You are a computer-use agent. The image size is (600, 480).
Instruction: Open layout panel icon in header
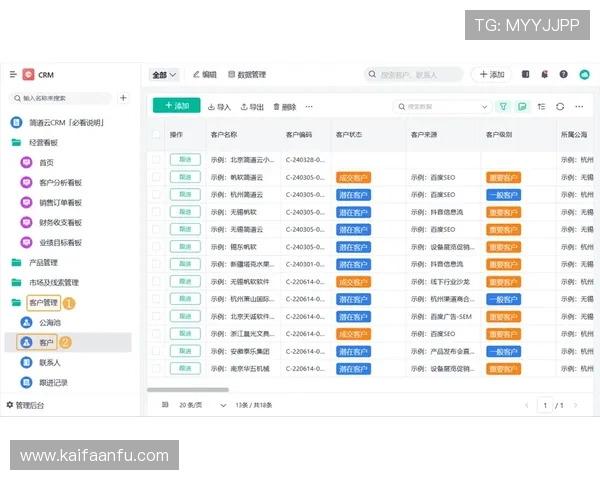pyautogui.click(x=525, y=74)
